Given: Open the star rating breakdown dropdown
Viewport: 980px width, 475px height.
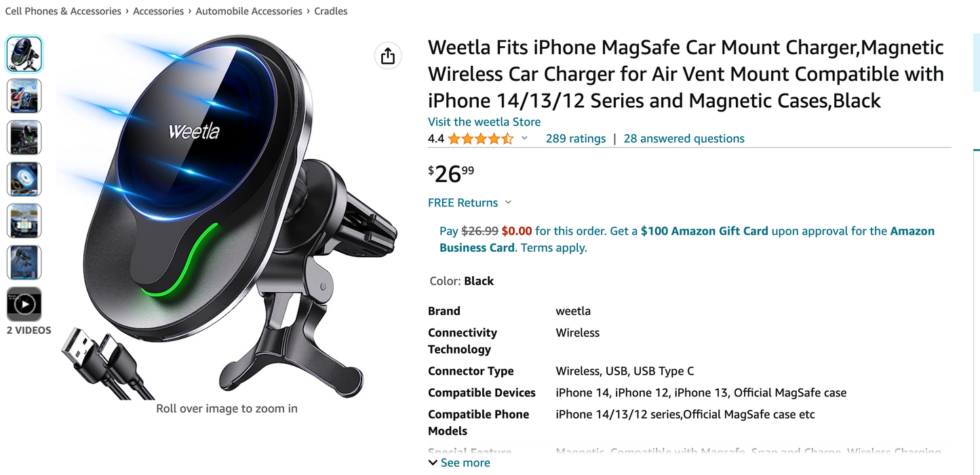Looking at the screenshot, I should (524, 138).
